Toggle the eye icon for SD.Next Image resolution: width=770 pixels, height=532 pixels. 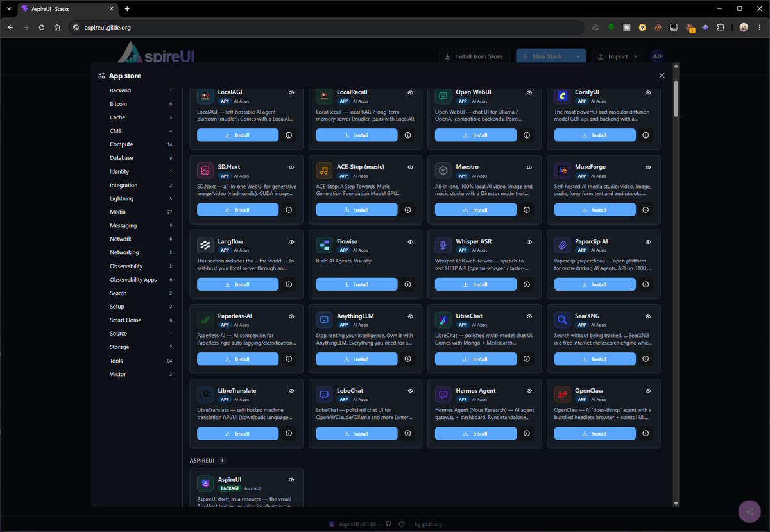[x=291, y=167]
